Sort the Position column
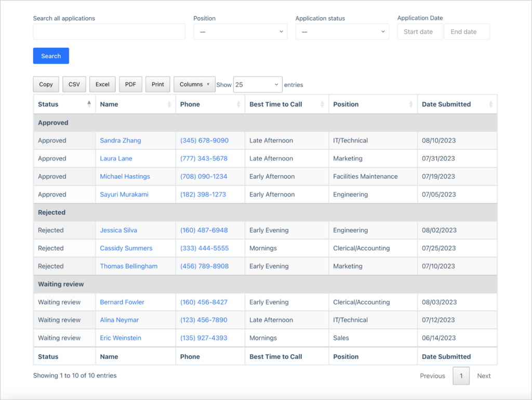Viewport: 532px width, 400px height. tap(373, 104)
